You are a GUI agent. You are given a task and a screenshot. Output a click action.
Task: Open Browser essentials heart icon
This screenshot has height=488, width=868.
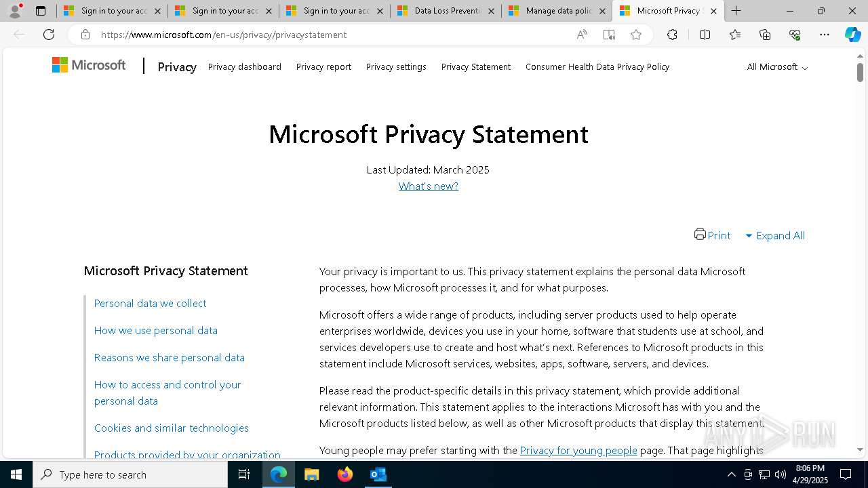point(795,35)
